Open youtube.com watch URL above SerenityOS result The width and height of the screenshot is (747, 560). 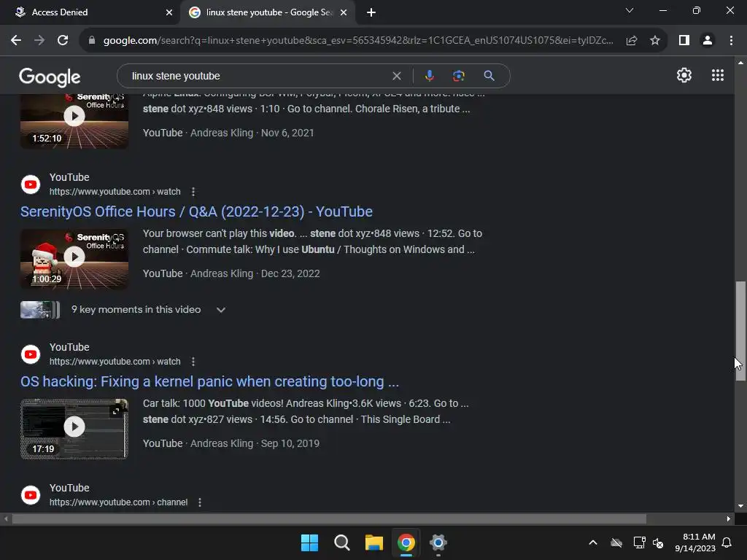(x=115, y=192)
